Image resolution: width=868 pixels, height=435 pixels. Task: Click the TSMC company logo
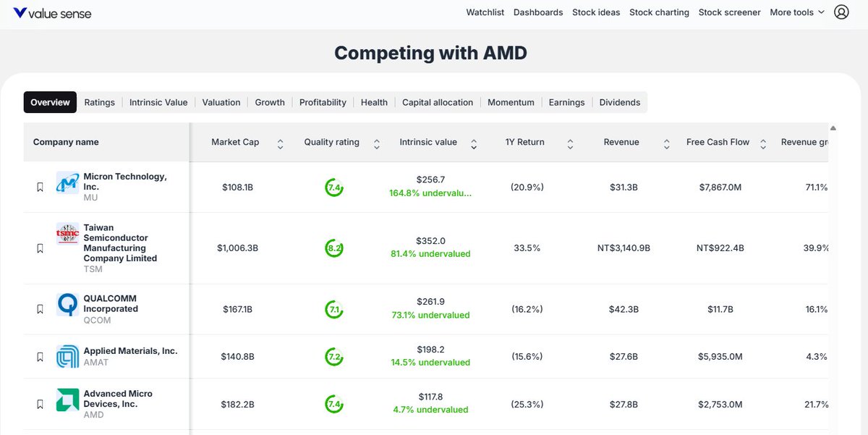click(x=67, y=234)
